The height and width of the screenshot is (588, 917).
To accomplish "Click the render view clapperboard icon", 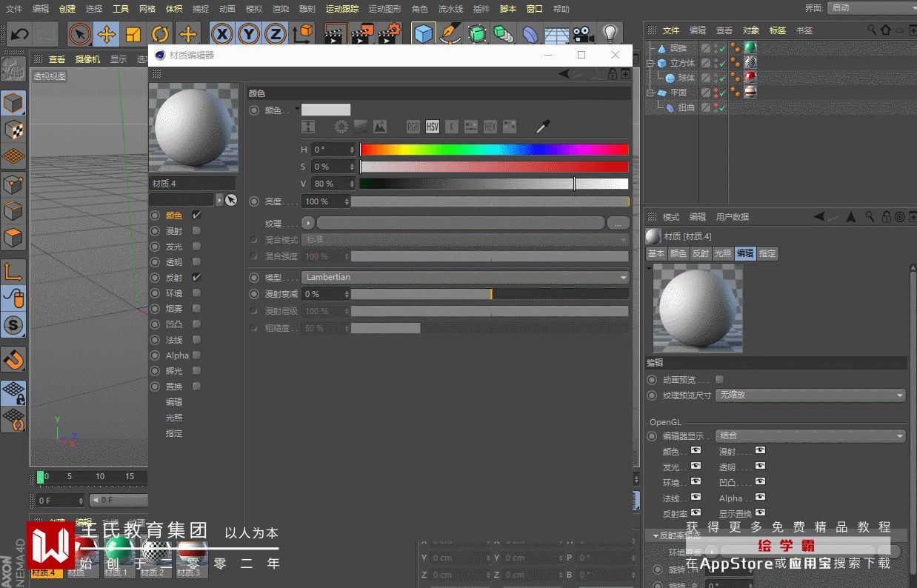I will pyautogui.click(x=336, y=34).
